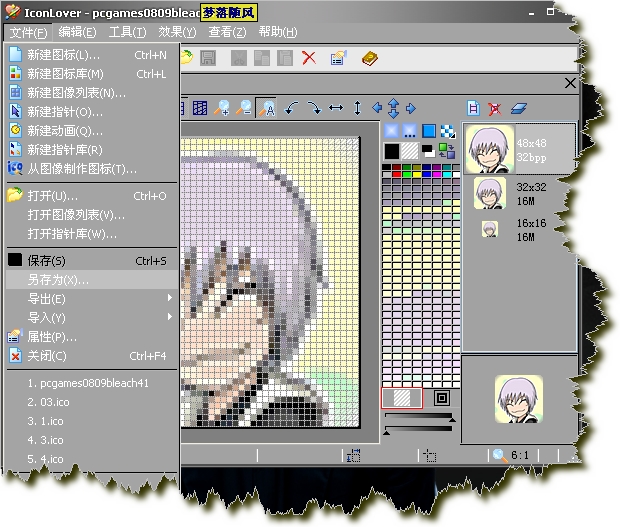The height and width of the screenshot is (527, 620).
Task: Click the new image format icon
Action: point(473,108)
